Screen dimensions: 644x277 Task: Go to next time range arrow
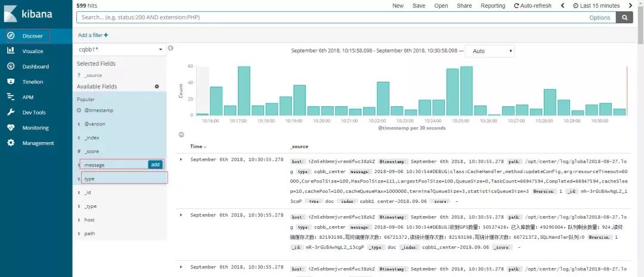click(x=630, y=6)
